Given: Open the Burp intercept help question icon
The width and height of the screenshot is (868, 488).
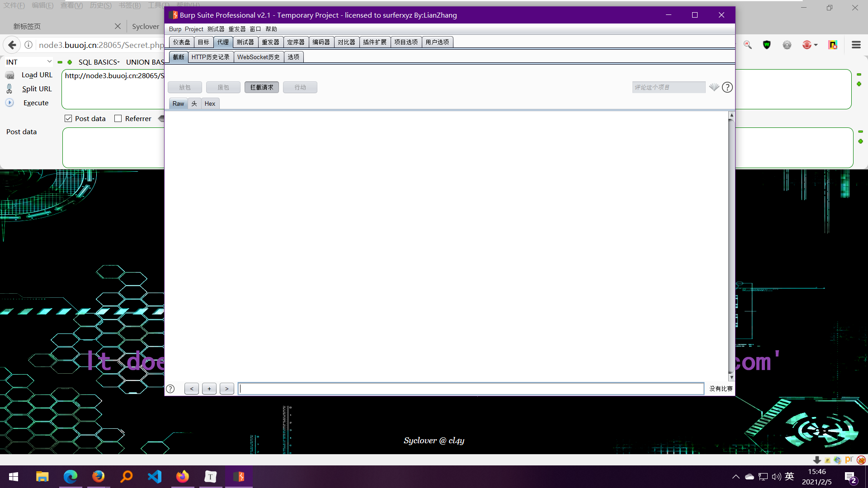Looking at the screenshot, I should (x=727, y=87).
